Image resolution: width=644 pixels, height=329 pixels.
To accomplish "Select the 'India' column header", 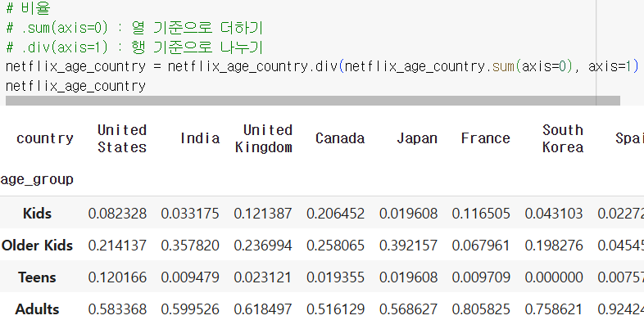I will [200, 138].
